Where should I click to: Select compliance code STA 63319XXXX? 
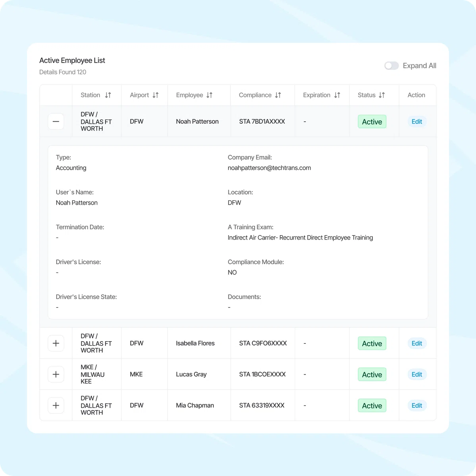pyautogui.click(x=262, y=405)
